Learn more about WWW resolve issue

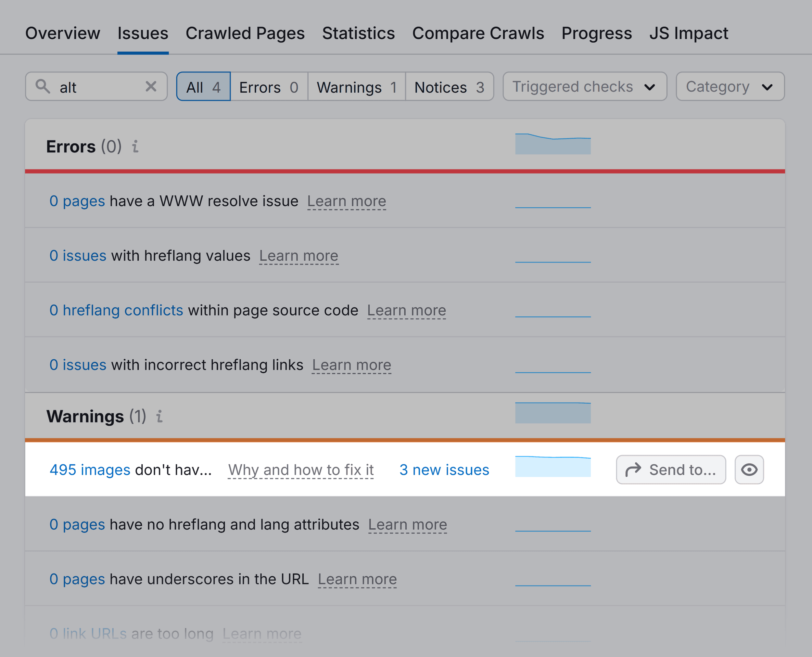(x=347, y=201)
